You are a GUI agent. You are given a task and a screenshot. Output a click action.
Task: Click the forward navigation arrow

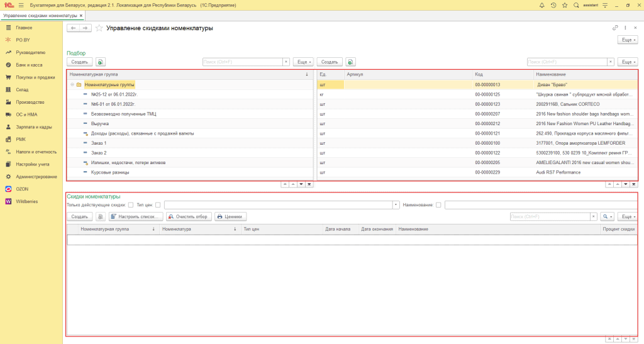click(85, 28)
